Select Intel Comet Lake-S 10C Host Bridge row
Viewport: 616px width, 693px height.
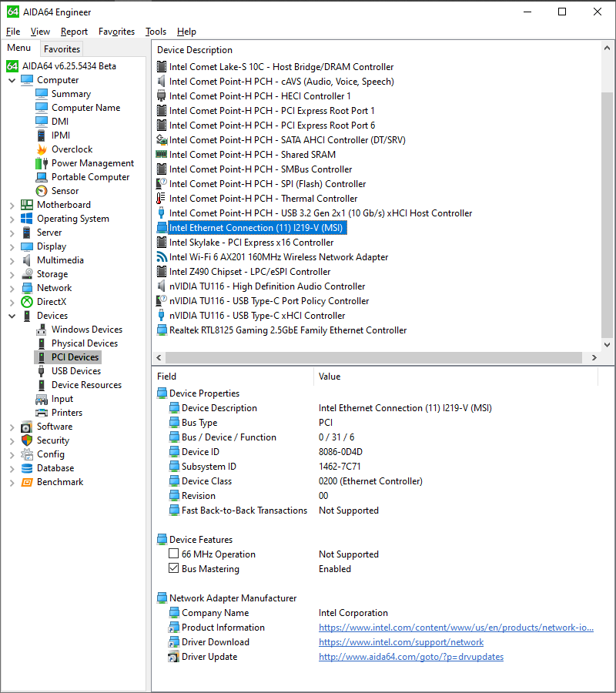282,67
